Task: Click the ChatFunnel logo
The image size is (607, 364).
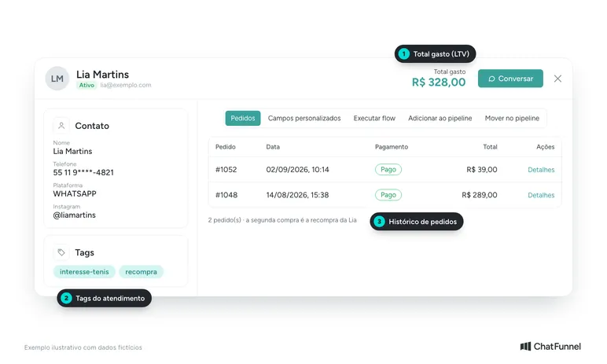Action: (550, 347)
